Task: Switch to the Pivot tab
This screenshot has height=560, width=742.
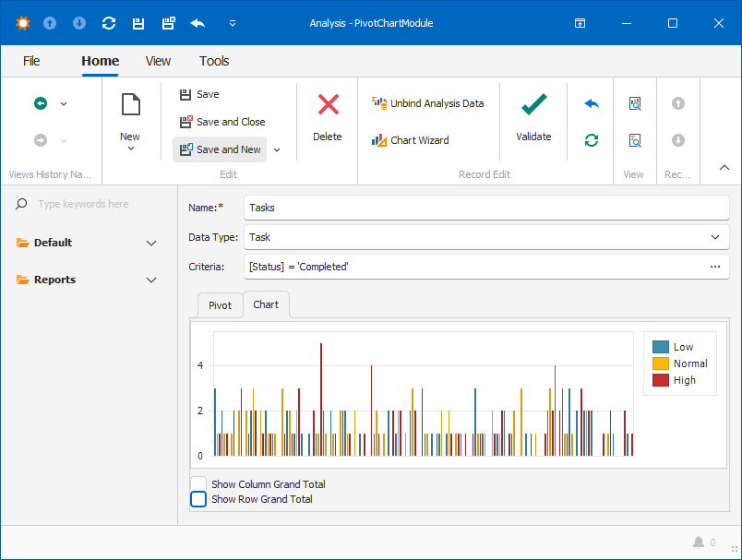Action: (220, 305)
